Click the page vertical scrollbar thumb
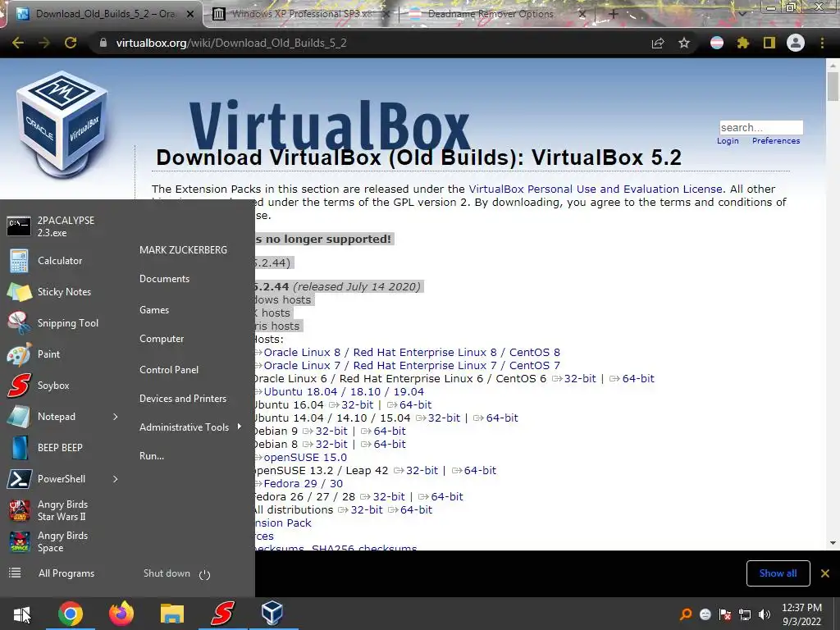840x630 pixels. [x=833, y=87]
